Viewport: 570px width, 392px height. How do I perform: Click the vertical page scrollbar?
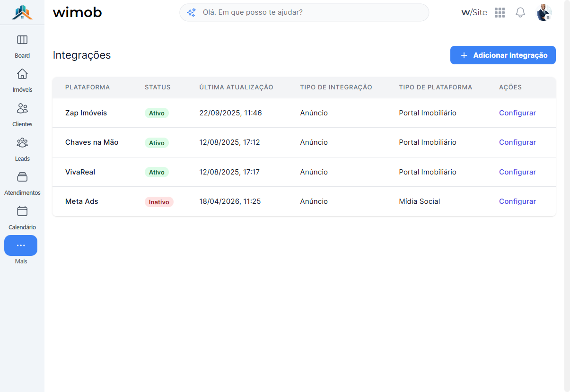(x=567, y=196)
